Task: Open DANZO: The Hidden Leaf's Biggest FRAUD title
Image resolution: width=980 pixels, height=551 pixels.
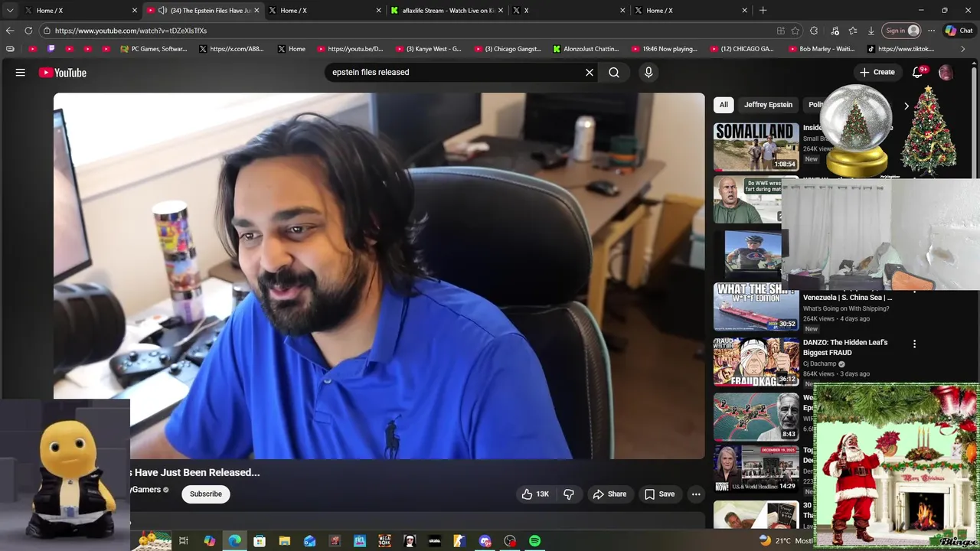Action: 845,347
